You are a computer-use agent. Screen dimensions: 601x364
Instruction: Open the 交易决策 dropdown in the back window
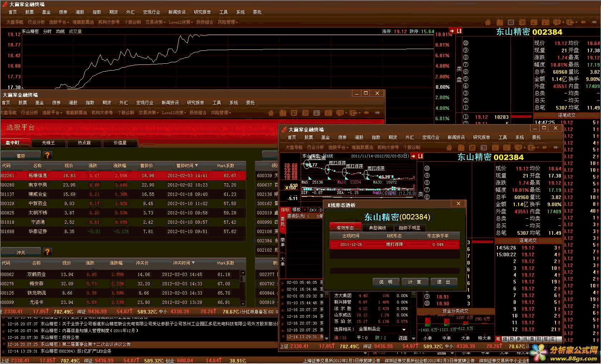point(155,22)
